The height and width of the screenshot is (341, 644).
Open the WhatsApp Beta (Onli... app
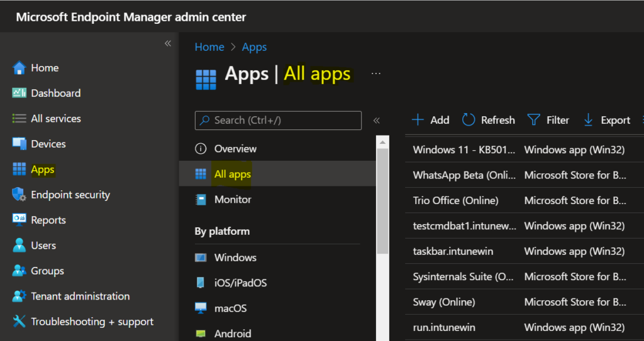coord(464,175)
